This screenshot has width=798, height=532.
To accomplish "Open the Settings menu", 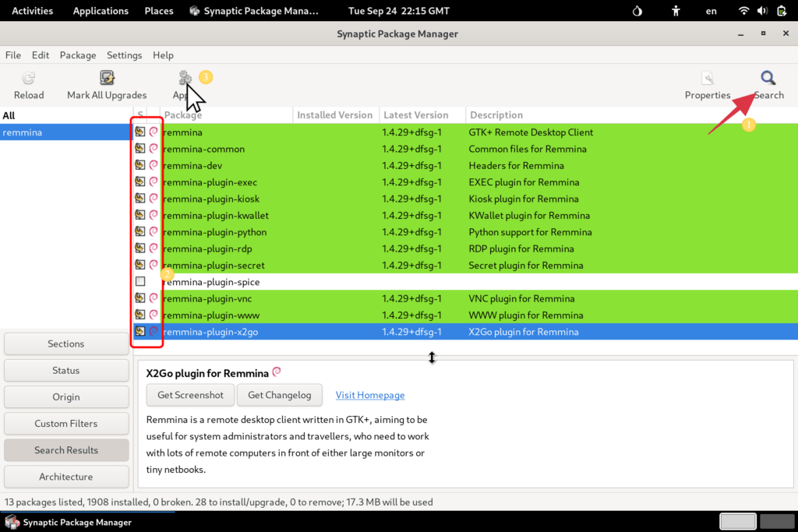I will click(x=124, y=55).
